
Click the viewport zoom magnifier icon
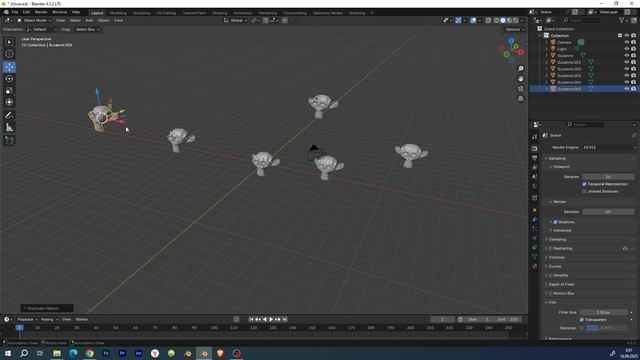point(520,69)
